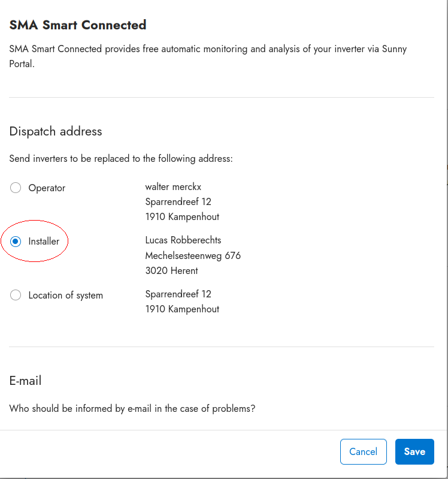Select the Operator radio button

coord(16,188)
